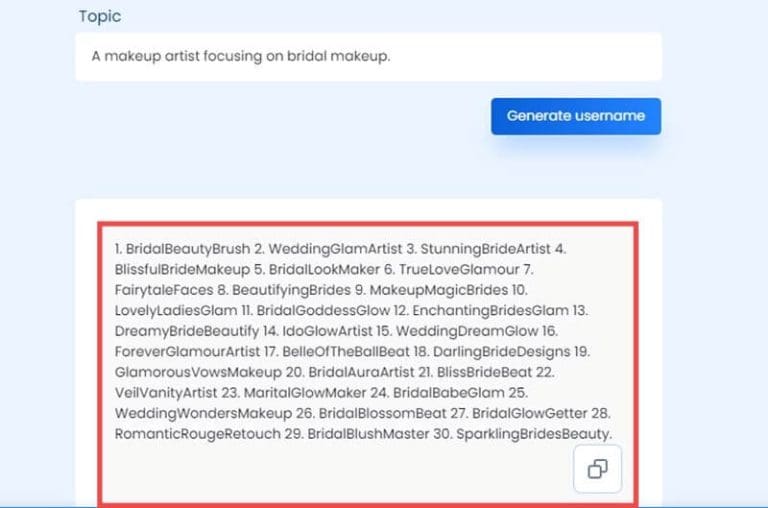Select the WeddingGlamArtist username text
768x508 pixels.
click(336, 249)
